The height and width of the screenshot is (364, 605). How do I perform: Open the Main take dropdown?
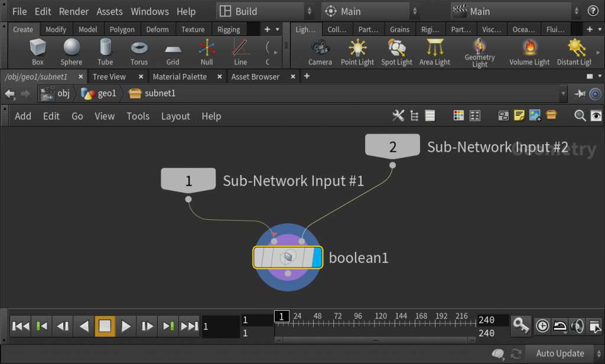[x=516, y=11]
